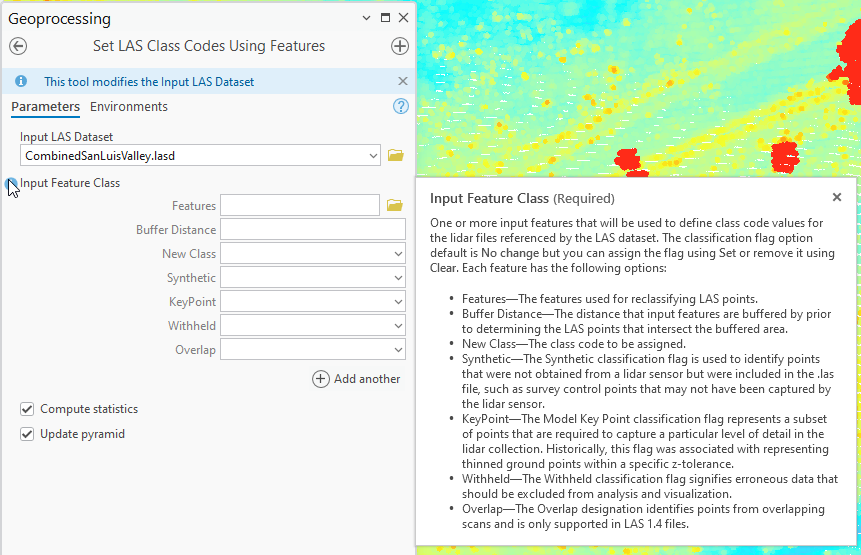The image size is (861, 555).
Task: Click the Withheld field label
Action: (192, 326)
